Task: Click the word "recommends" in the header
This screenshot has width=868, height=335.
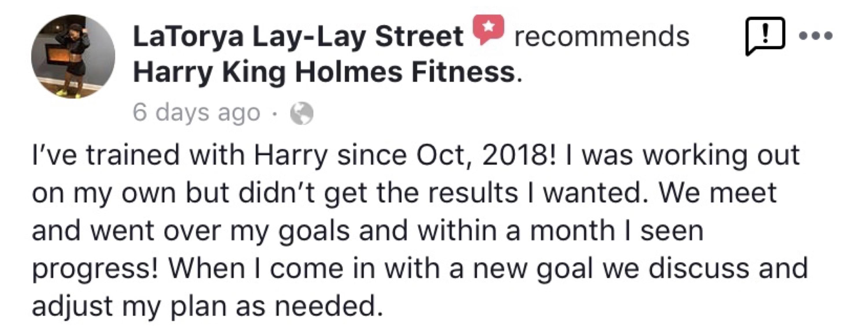Action: click(602, 36)
